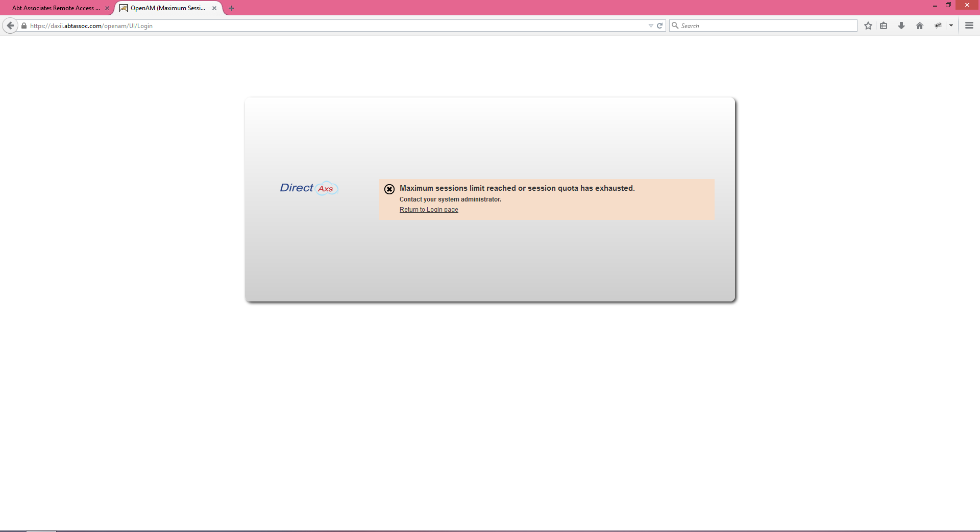The image size is (980, 532).
Task: Show your bookmarks list
Action: (884, 26)
